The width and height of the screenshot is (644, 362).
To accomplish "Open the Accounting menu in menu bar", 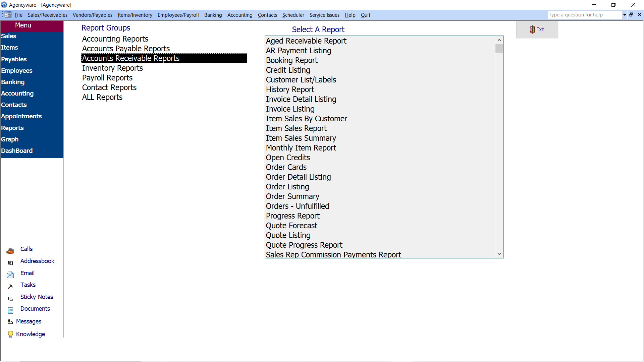I will point(240,15).
